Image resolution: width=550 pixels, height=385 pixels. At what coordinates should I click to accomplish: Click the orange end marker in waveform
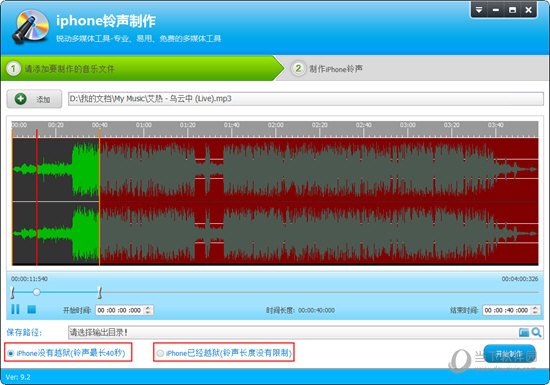click(x=100, y=196)
